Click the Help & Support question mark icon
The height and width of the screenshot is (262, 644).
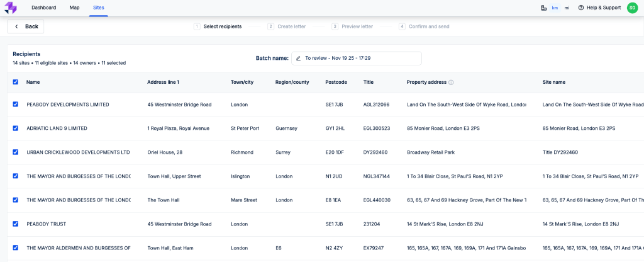(x=580, y=8)
